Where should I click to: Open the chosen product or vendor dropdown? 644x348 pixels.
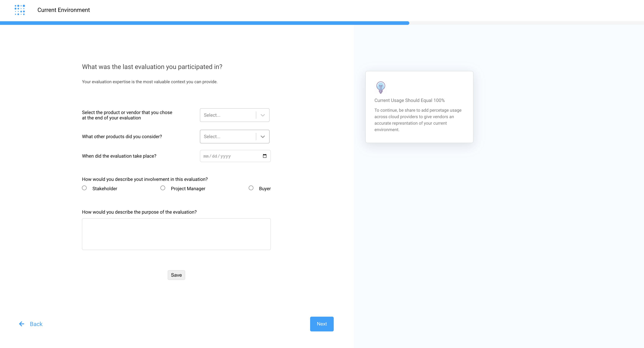click(234, 115)
